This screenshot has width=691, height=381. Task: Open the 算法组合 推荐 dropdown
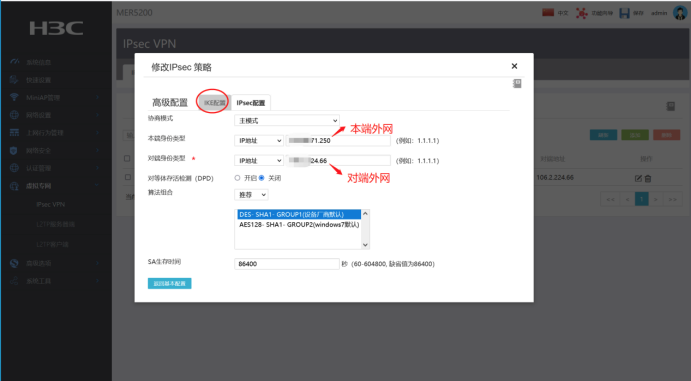coord(251,195)
